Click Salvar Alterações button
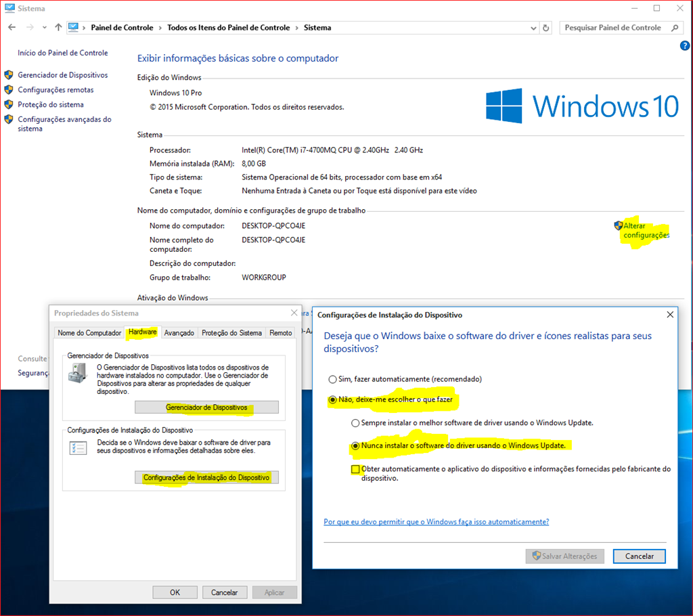The image size is (693, 616). (x=565, y=556)
